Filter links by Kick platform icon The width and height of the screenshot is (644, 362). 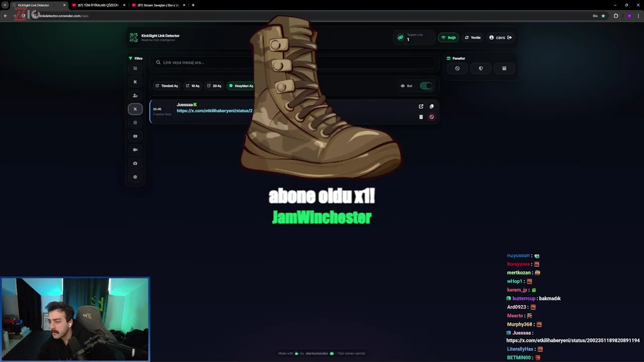(x=135, y=82)
